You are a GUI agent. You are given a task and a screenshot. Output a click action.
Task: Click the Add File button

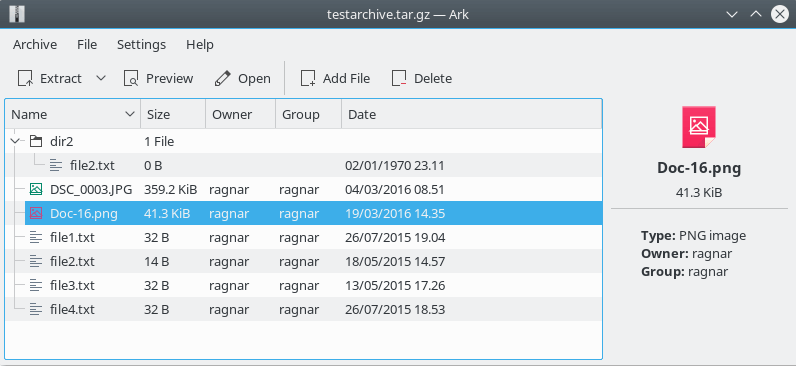pos(335,79)
